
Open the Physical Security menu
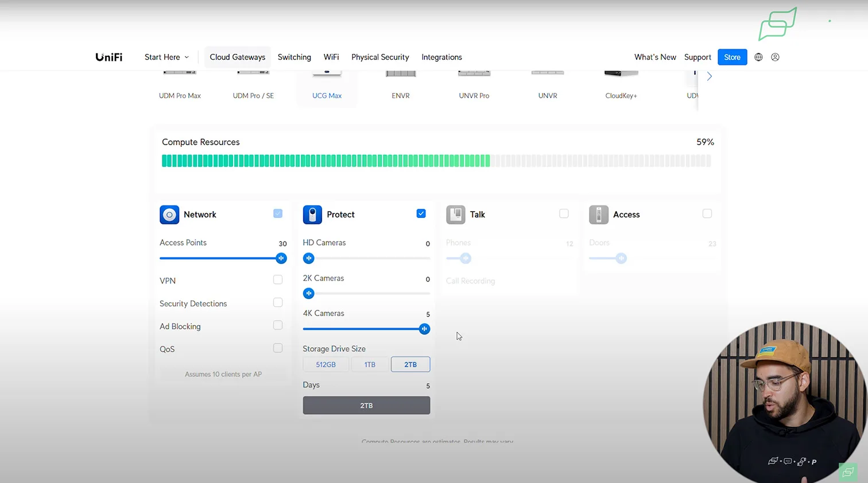[380, 57]
